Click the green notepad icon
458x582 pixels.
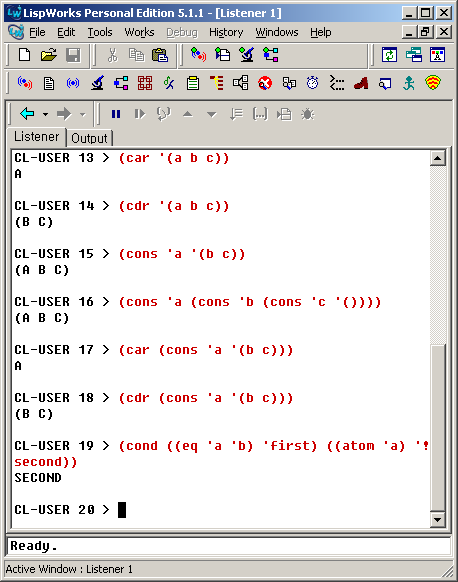pos(193,83)
